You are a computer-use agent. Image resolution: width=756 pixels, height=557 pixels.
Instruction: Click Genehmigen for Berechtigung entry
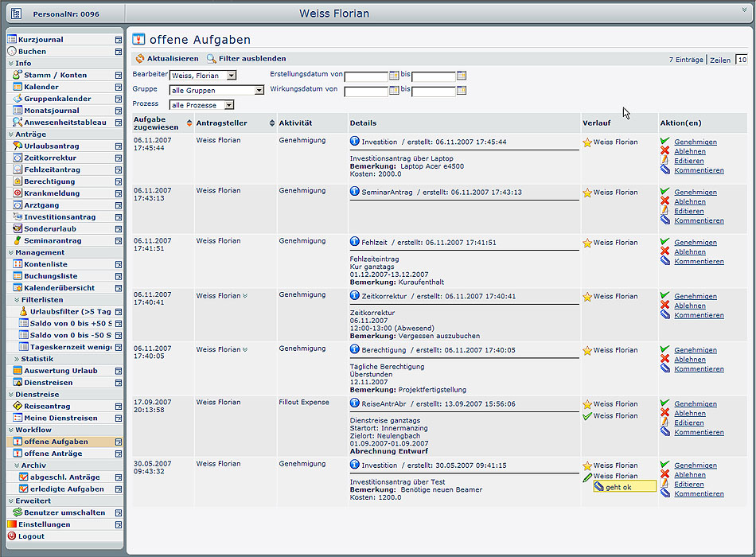click(696, 350)
